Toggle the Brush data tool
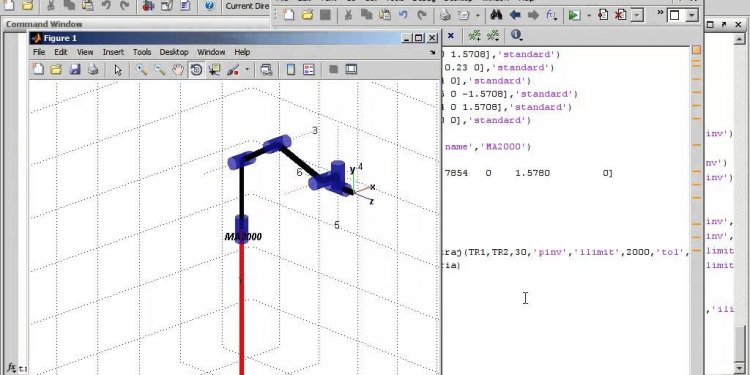 click(x=233, y=70)
